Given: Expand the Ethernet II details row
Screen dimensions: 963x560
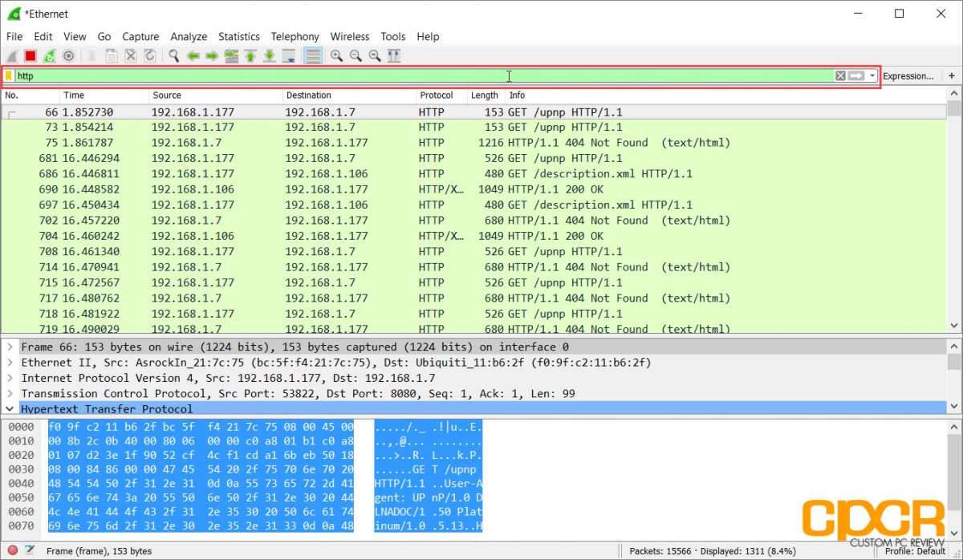Looking at the screenshot, I should coord(10,363).
